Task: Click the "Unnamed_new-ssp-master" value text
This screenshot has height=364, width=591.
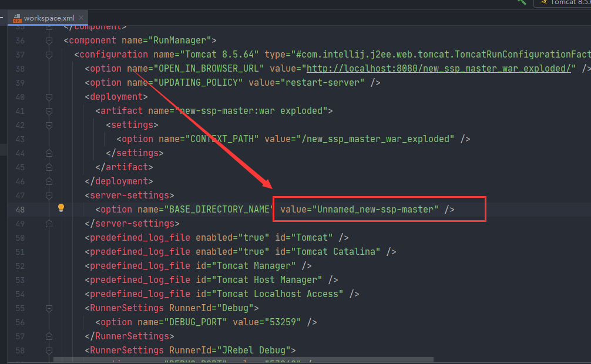Action: [x=375, y=209]
